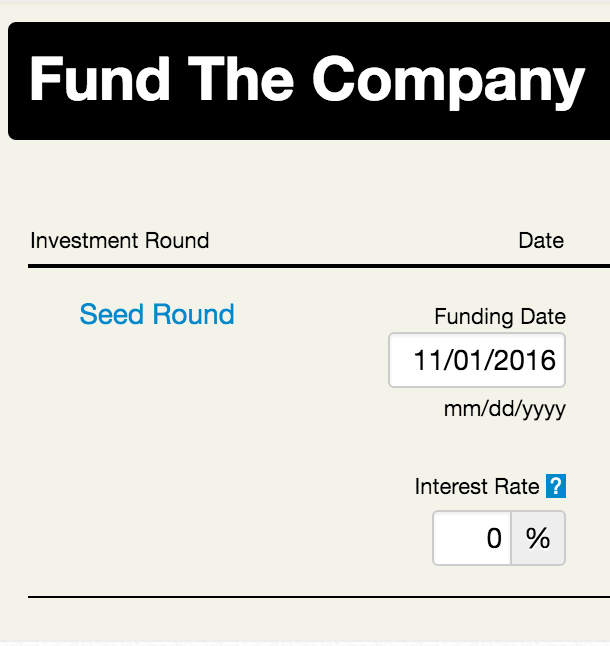Click the 0 value in interest field
Viewport: 610px width, 646px height.
(x=494, y=538)
